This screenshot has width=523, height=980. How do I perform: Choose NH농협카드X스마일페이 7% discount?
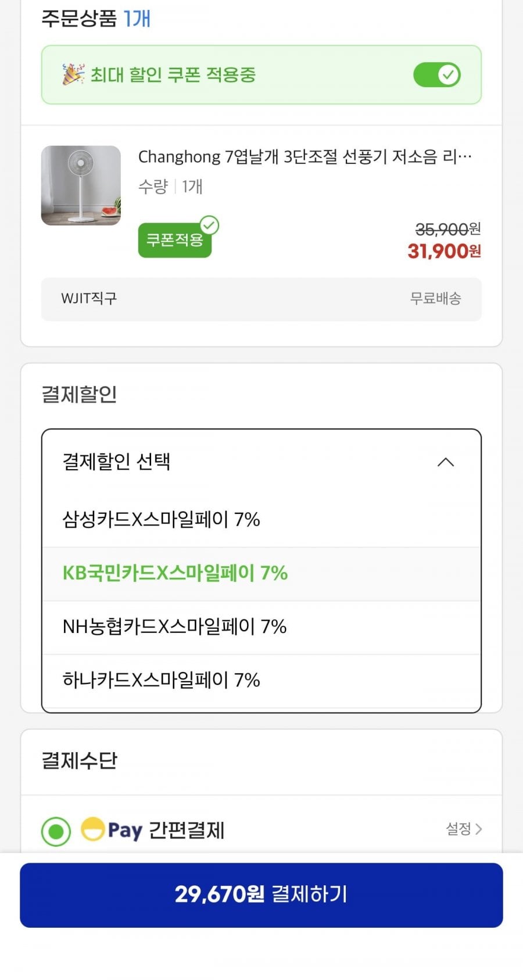coord(174,627)
